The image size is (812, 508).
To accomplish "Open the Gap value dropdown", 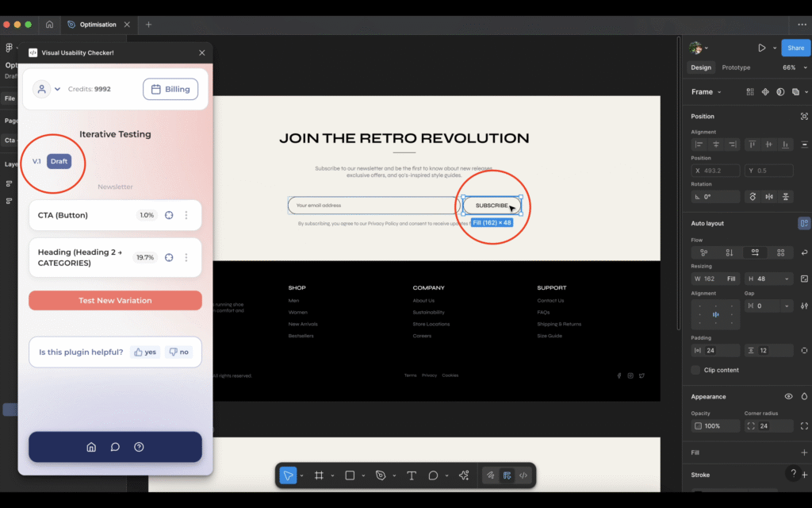I will [787, 306].
